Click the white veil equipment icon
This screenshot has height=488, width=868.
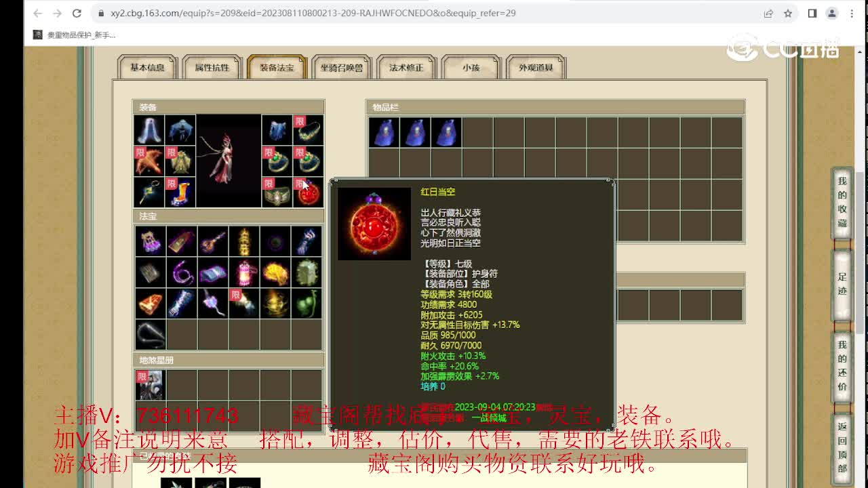click(149, 129)
